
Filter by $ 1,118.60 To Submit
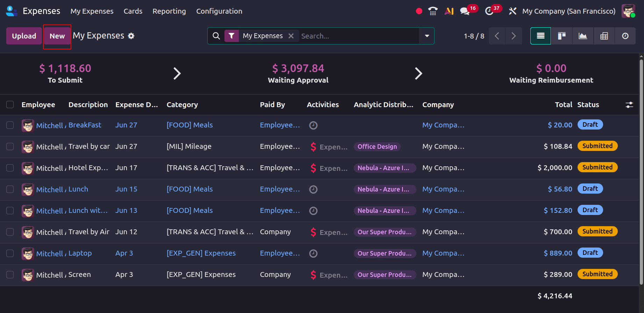click(x=65, y=74)
